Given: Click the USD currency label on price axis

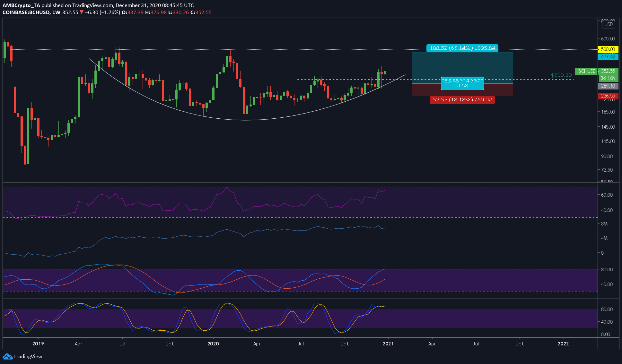Looking at the screenshot, I should coord(609,24).
